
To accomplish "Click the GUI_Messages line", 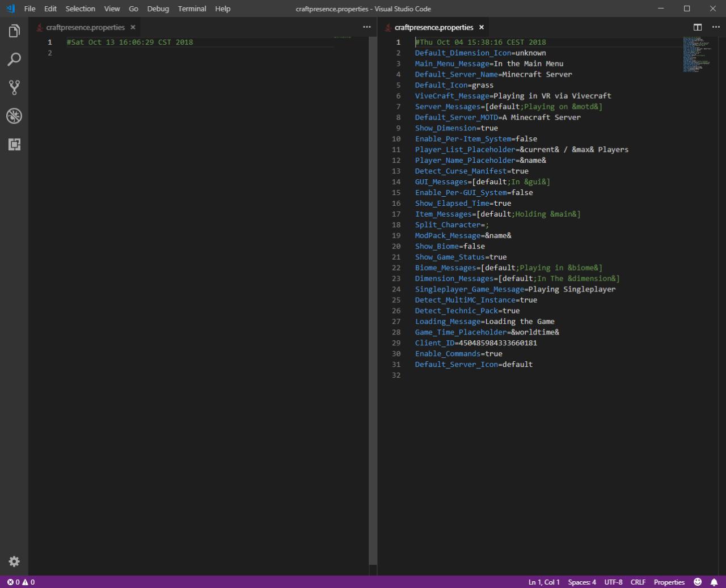I will (482, 182).
